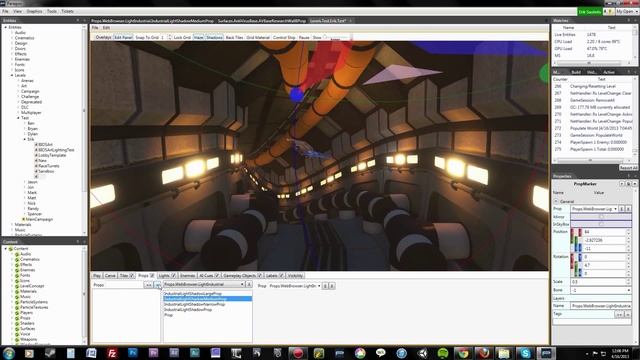Adjust the Slow speed slider
Image resolution: width=640 pixels, height=360 pixels.
[x=336, y=37]
